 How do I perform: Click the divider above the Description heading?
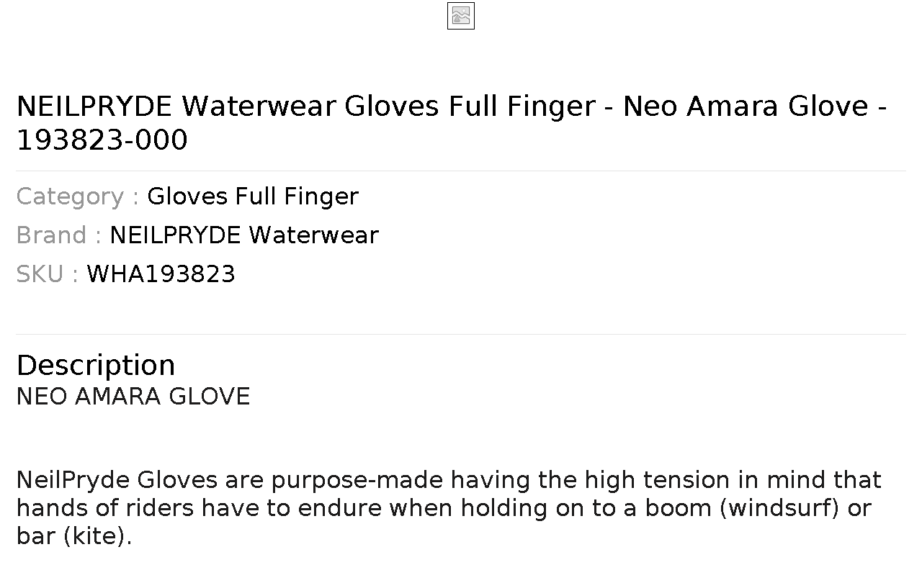click(461, 334)
